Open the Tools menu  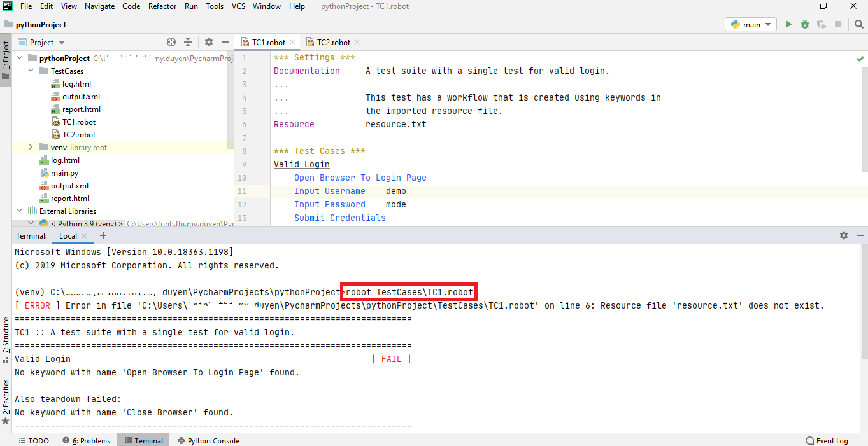pyautogui.click(x=215, y=6)
